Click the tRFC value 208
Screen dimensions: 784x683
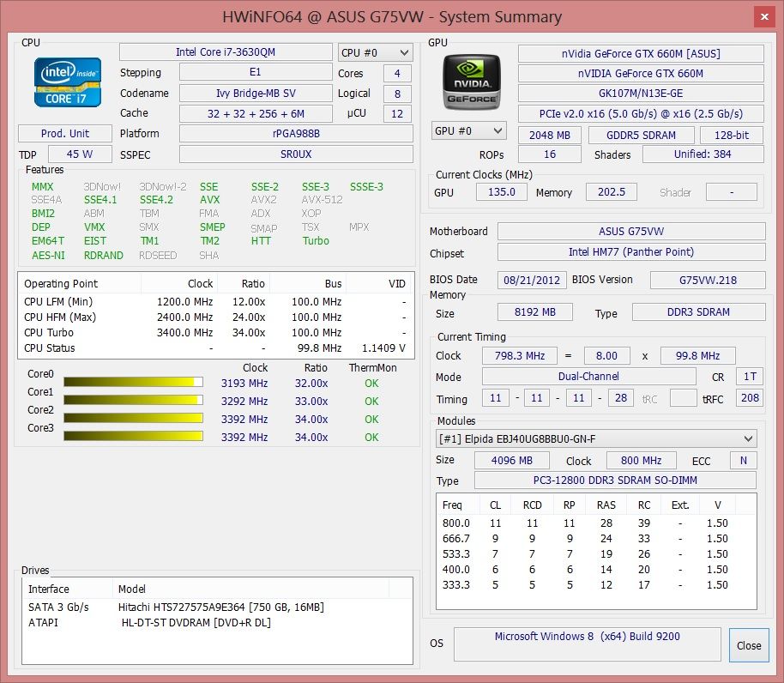click(x=750, y=397)
